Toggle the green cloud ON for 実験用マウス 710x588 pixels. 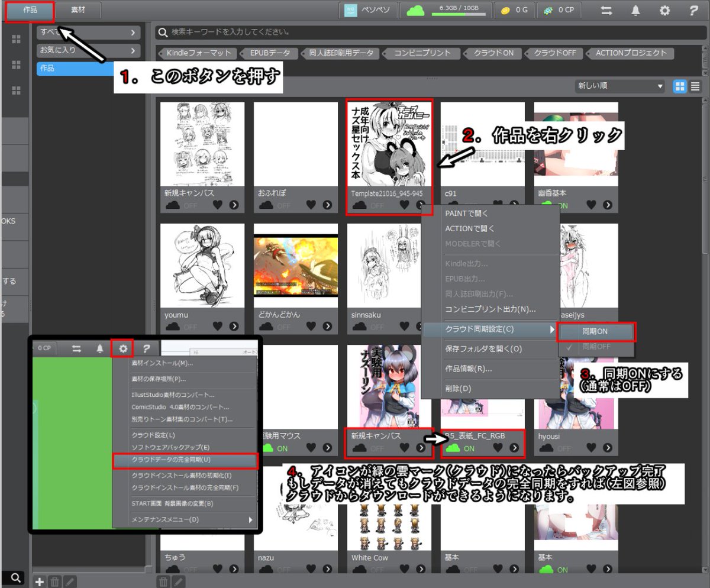(x=273, y=448)
